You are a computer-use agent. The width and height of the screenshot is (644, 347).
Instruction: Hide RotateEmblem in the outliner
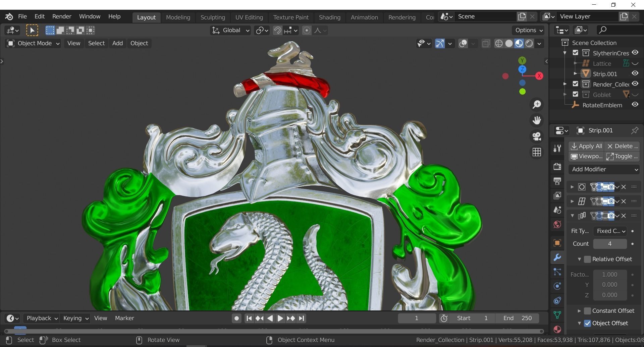(635, 105)
